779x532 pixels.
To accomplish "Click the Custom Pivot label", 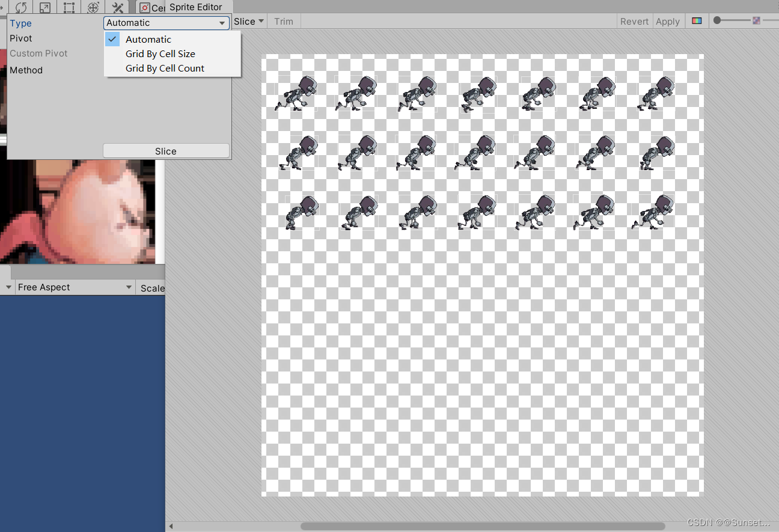I will click(x=38, y=54).
